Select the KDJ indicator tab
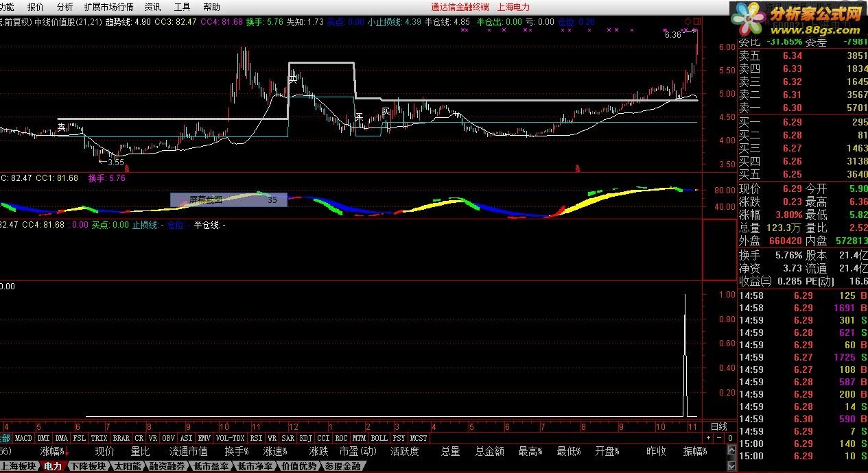The width and height of the screenshot is (868, 473). [306, 437]
